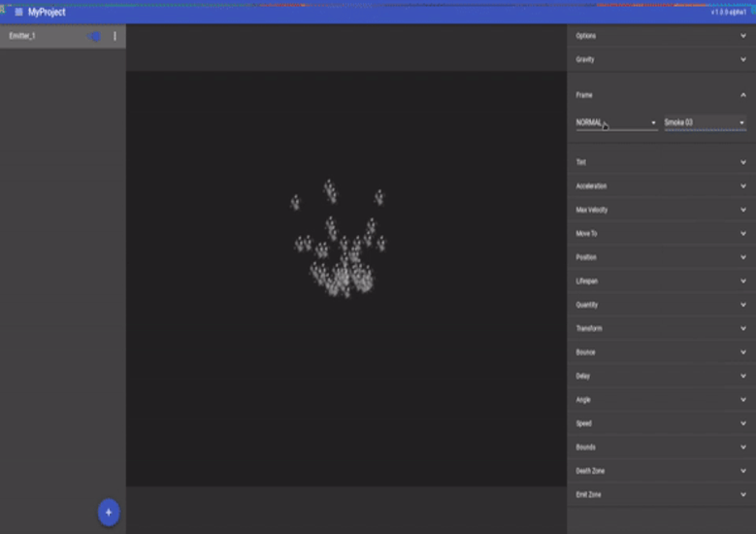Expand the Quantity settings
This screenshot has width=756, height=534.
click(x=661, y=305)
